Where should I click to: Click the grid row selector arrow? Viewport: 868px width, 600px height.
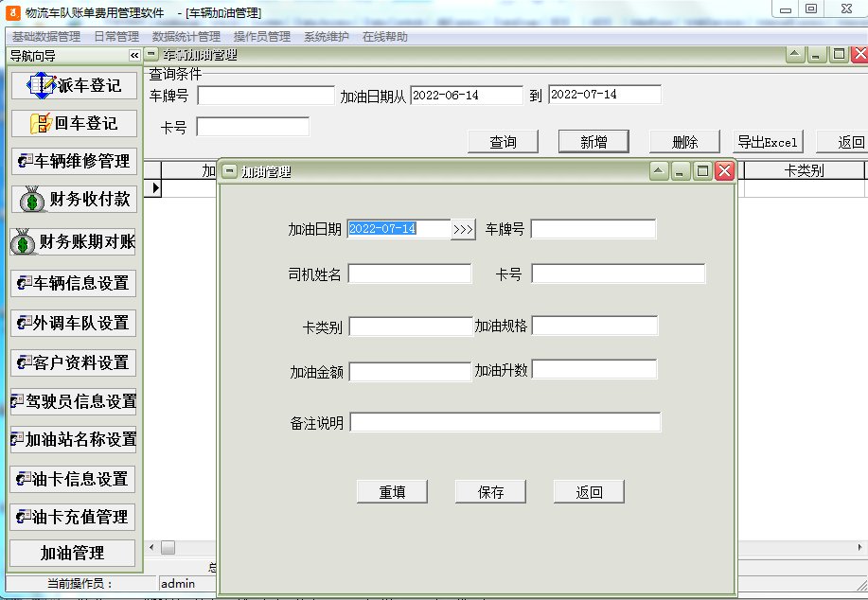point(152,188)
